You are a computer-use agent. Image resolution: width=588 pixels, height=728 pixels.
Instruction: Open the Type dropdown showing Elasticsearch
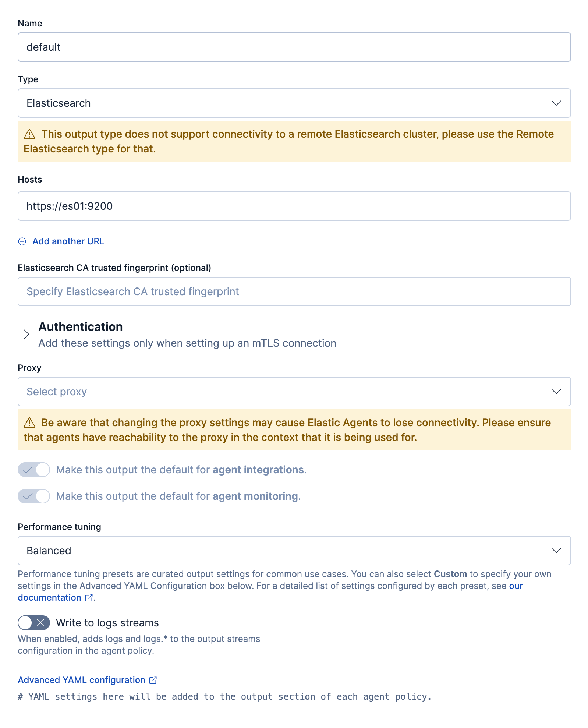[294, 103]
